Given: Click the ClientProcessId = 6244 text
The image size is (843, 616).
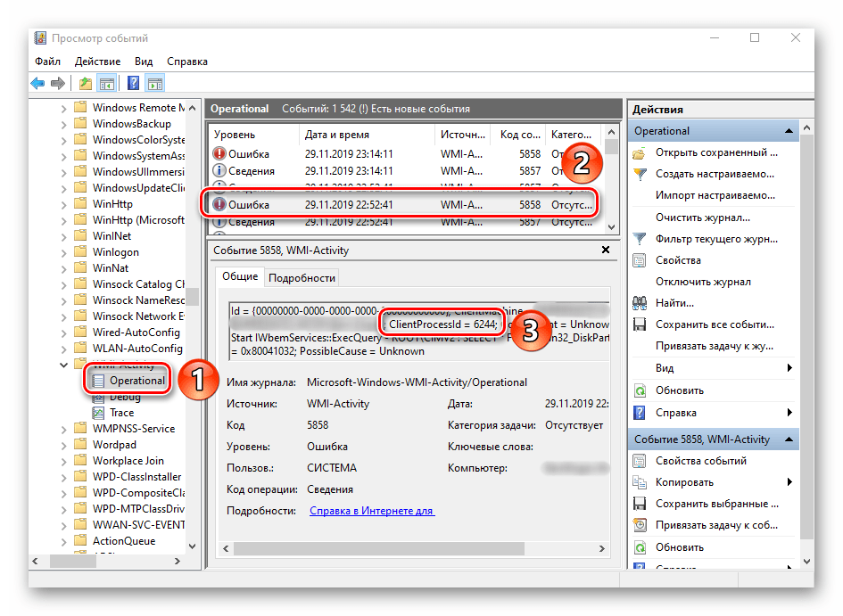Looking at the screenshot, I should (x=443, y=324).
